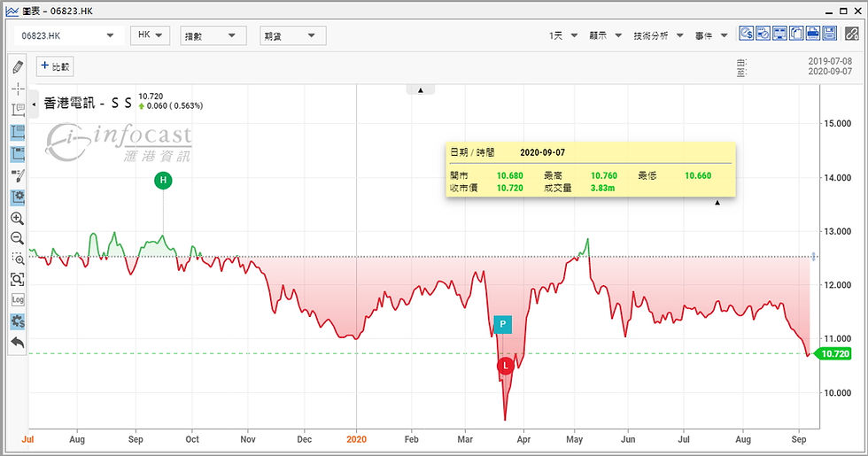Expand the top panel triangle above chart
The image size is (868, 456).
pos(420,89)
